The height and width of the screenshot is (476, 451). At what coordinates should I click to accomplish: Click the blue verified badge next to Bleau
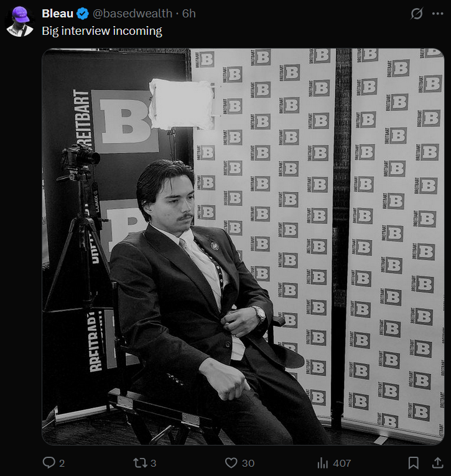pos(83,14)
